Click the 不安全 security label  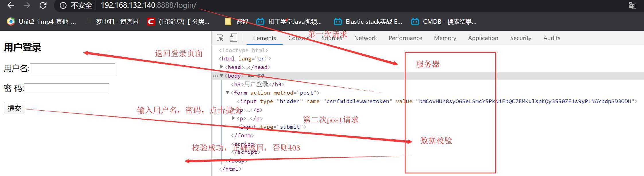(x=82, y=5)
